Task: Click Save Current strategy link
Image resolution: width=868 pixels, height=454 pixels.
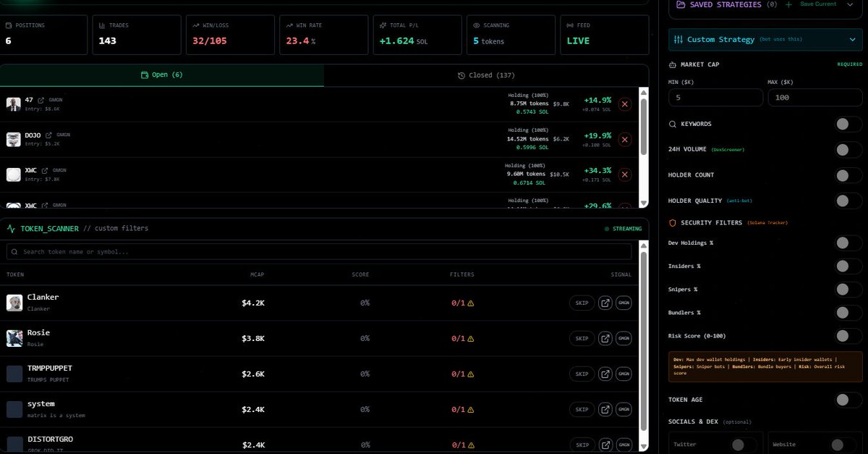Action: pyautogui.click(x=817, y=4)
